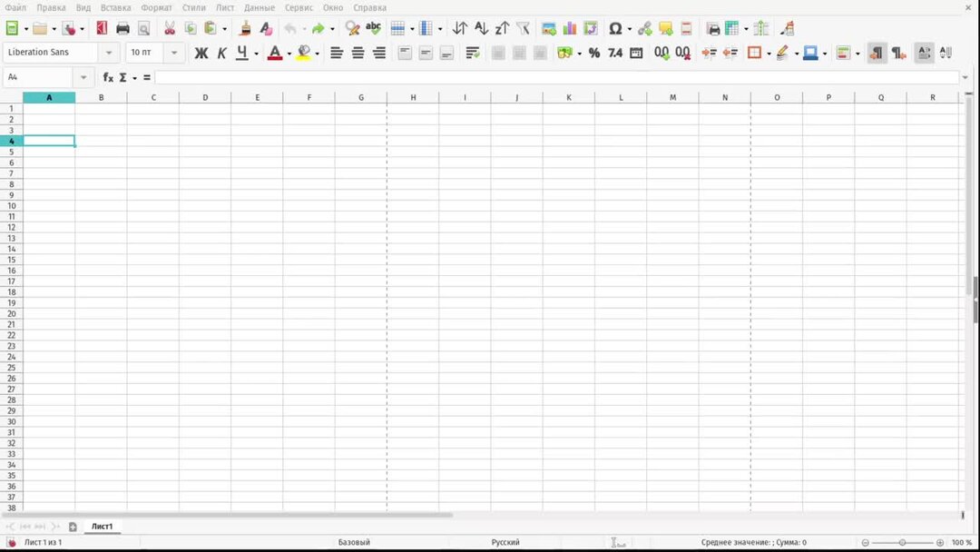Open the New document dropdown arrow
This screenshot has width=980, height=552.
point(25,29)
